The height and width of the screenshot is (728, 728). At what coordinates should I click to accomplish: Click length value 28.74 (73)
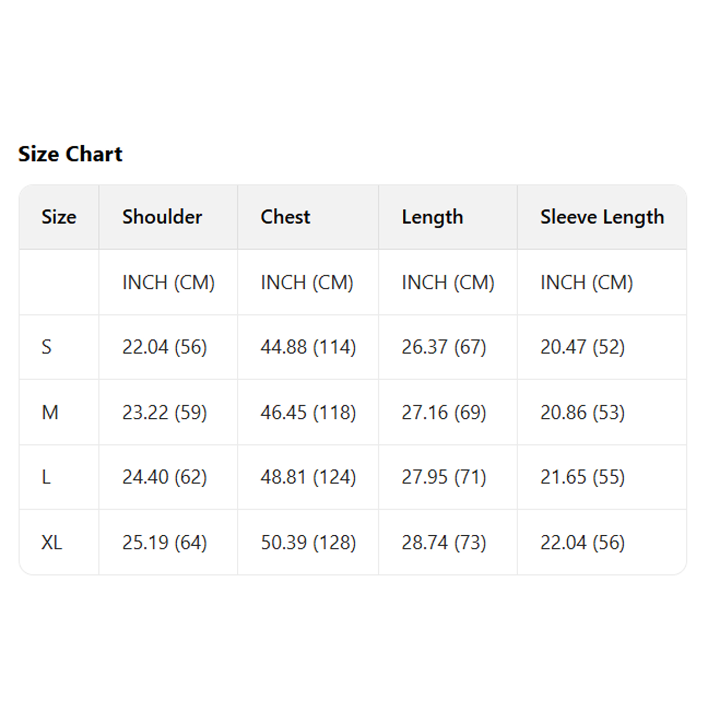[444, 542]
